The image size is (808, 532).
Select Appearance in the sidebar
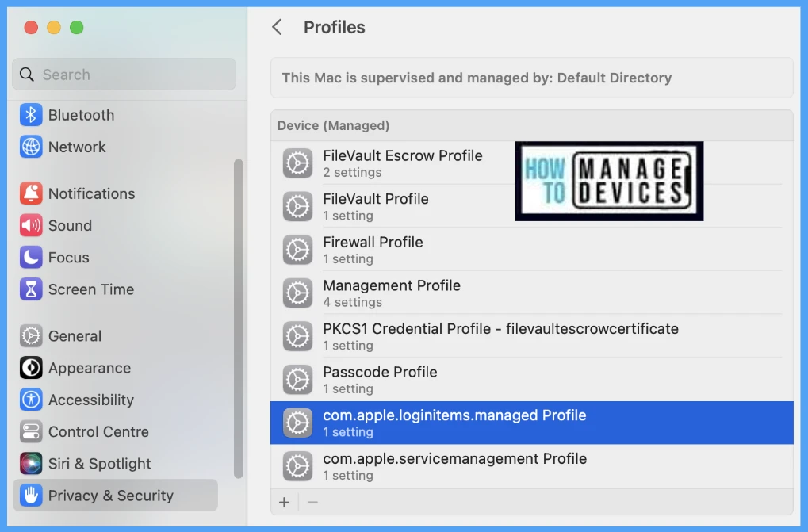(90, 368)
